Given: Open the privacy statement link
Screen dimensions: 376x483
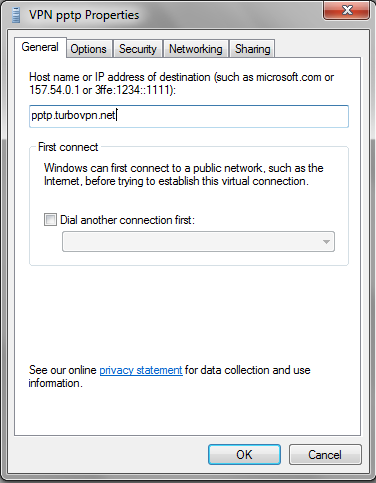Looking at the screenshot, I should click(x=141, y=370).
